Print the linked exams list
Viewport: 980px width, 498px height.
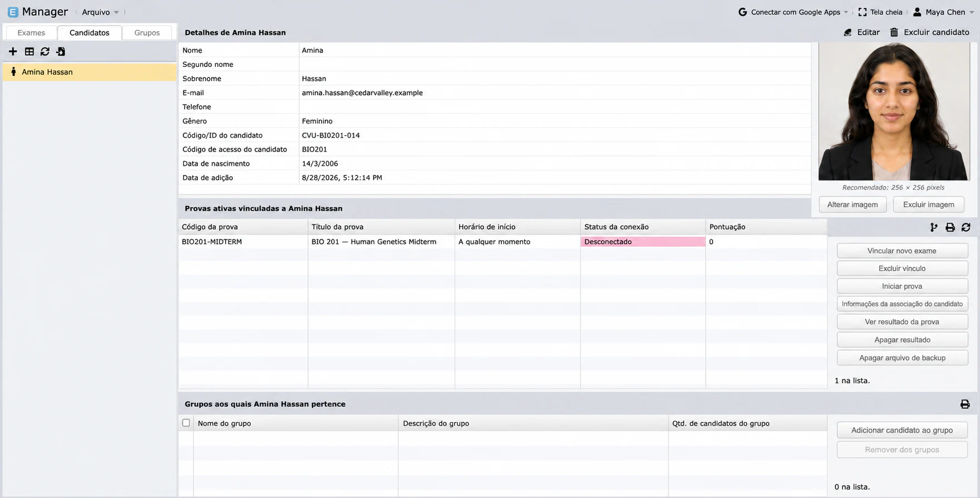point(950,227)
